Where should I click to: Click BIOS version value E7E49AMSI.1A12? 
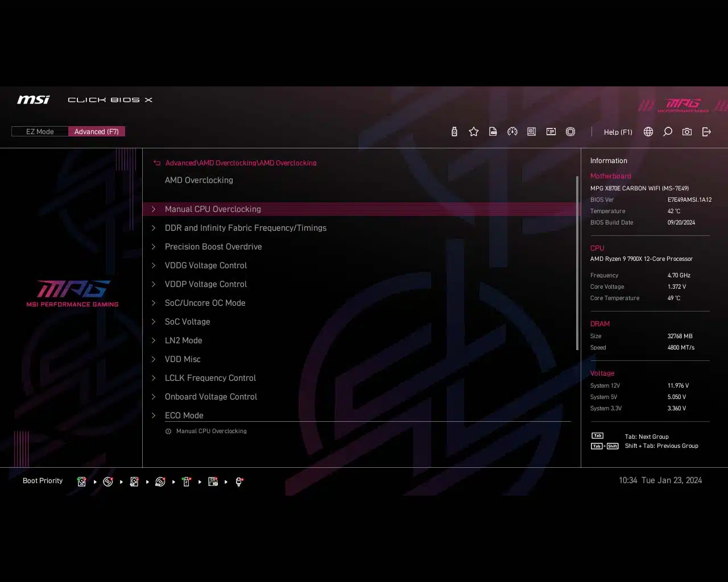689,199
